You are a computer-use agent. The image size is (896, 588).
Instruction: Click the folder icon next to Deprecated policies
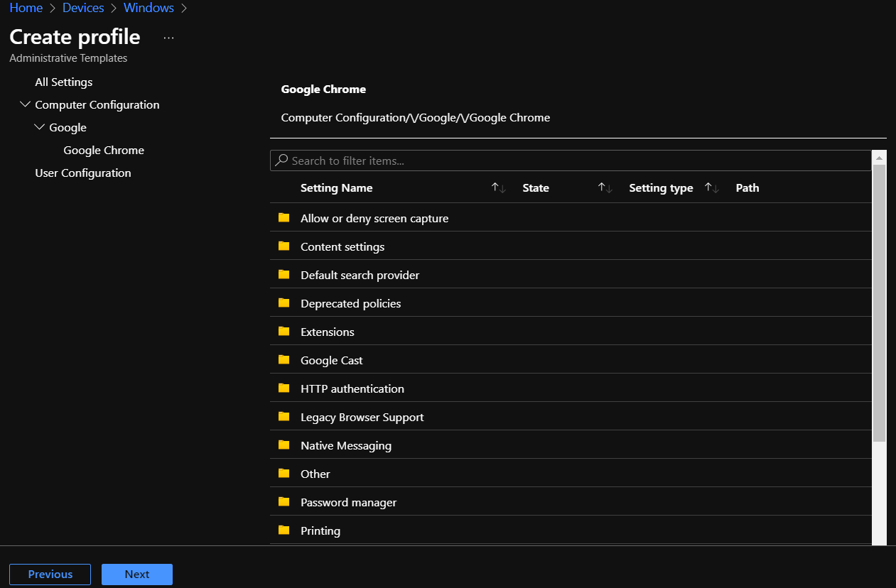[x=284, y=303]
